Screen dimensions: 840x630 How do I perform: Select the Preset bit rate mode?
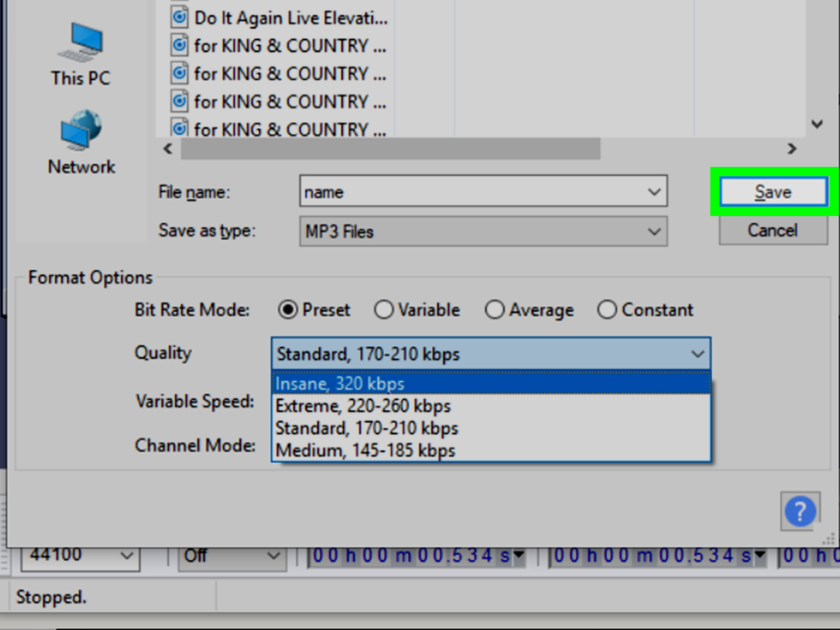point(287,310)
